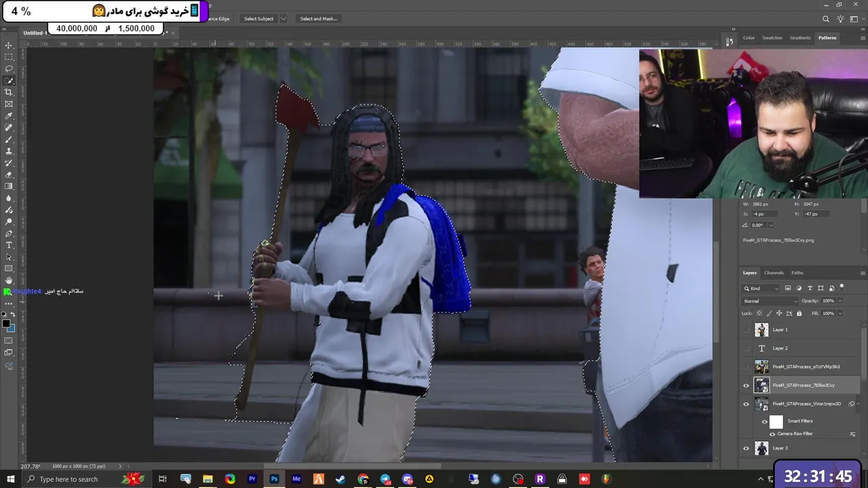Viewport: 868px width, 488px height.
Task: Open rotation angle dropdown
Action: pyautogui.click(x=771, y=225)
